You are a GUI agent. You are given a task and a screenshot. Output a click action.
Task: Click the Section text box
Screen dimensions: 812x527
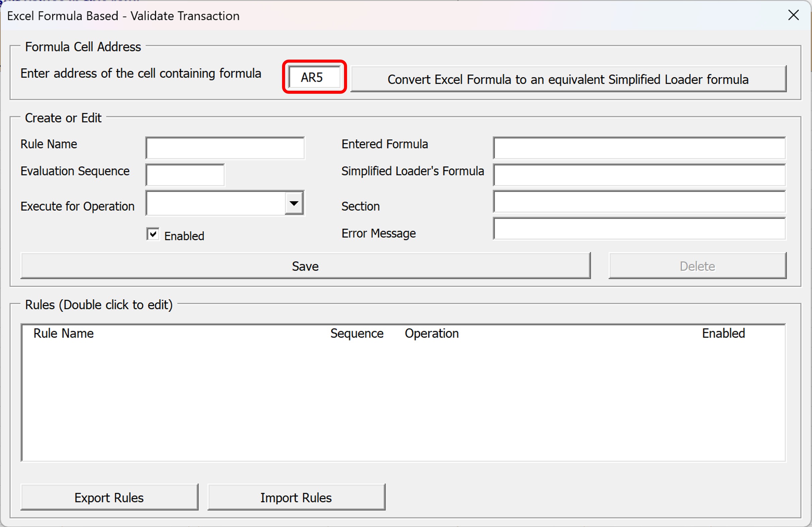point(639,202)
